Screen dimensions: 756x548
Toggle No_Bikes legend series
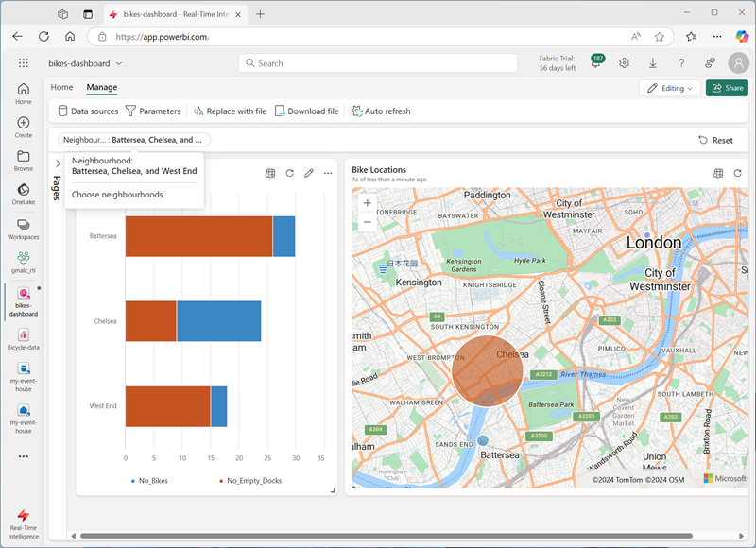tap(149, 481)
